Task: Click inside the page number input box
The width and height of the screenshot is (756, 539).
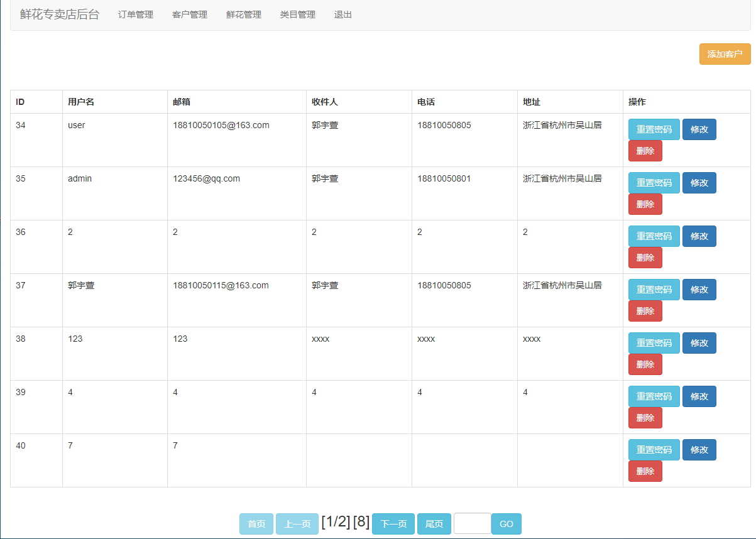Action: pos(472,523)
